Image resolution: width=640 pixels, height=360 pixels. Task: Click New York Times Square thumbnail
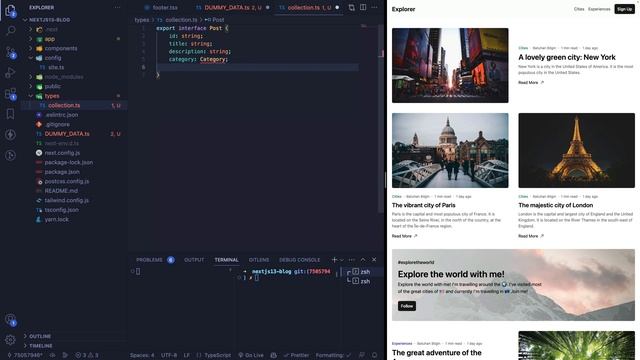tap(450, 65)
